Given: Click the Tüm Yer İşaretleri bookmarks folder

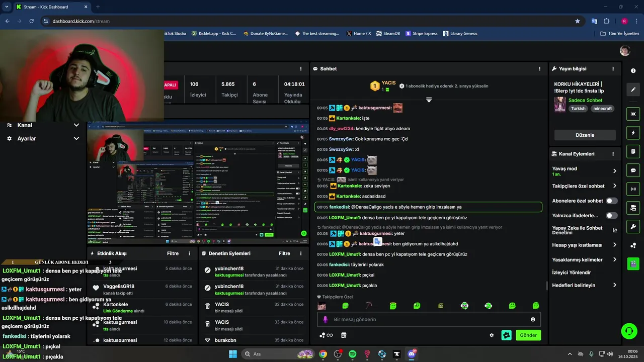Looking at the screenshot, I should point(620,34).
